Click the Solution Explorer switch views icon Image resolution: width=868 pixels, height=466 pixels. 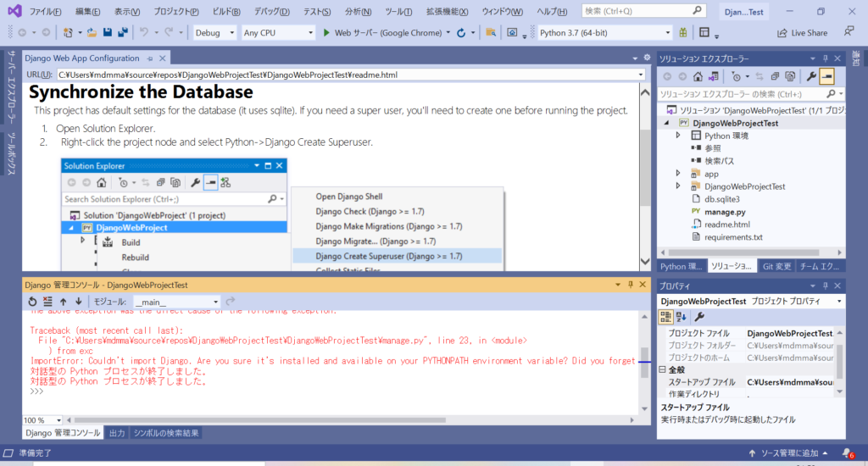click(714, 76)
